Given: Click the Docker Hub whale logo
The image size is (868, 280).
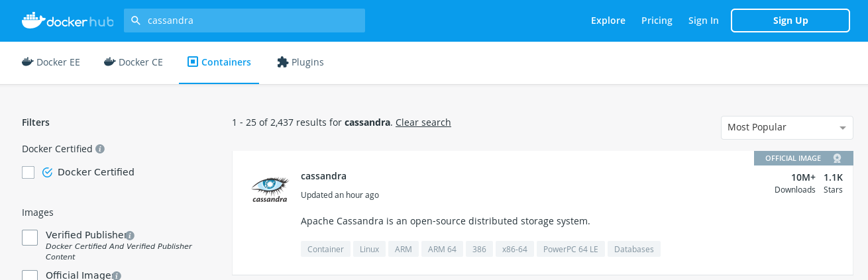Looking at the screenshot, I should 33,21.
